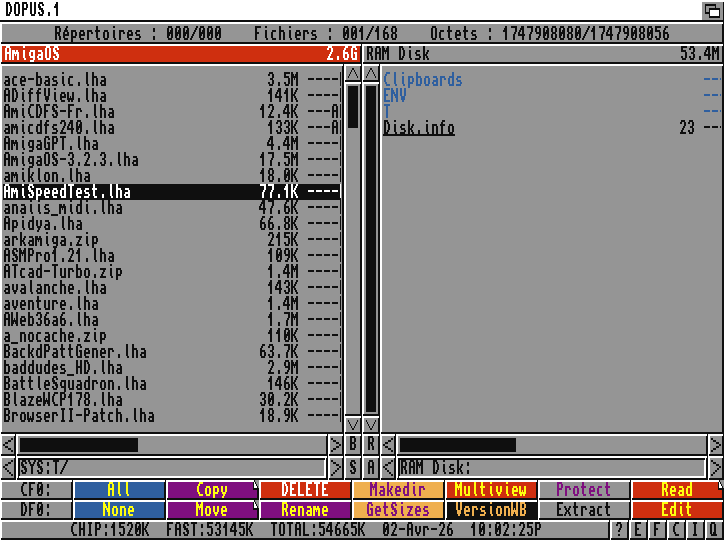Open help with the ? button
The image size is (724, 540).
[x=620, y=529]
